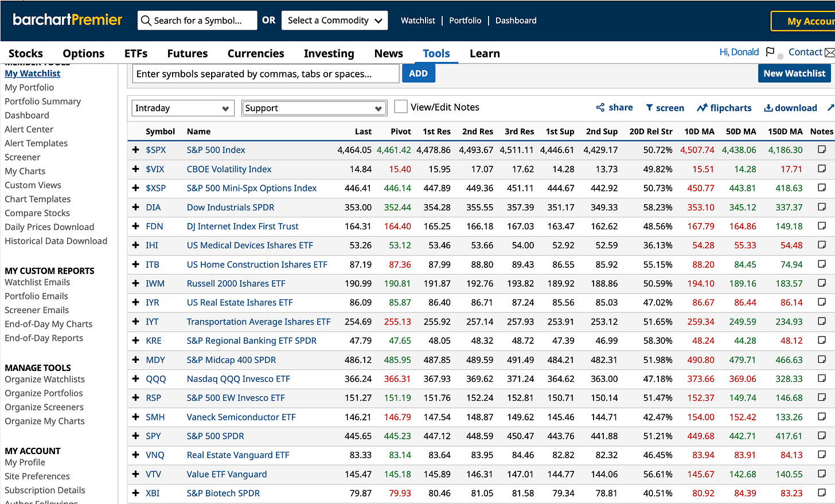Screen dimensions: 835x504
Task: Click the download arrow icon
Action: (768, 108)
